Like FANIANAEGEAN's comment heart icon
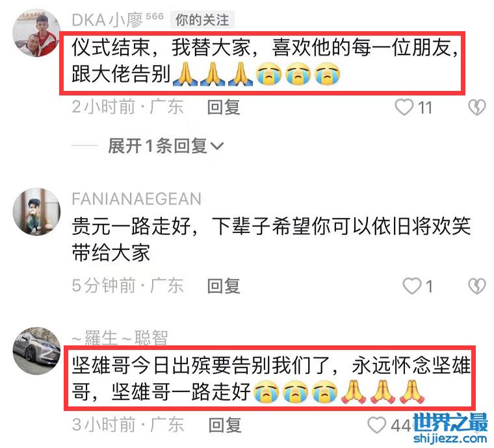The width and height of the screenshot is (494, 448). pos(412,286)
